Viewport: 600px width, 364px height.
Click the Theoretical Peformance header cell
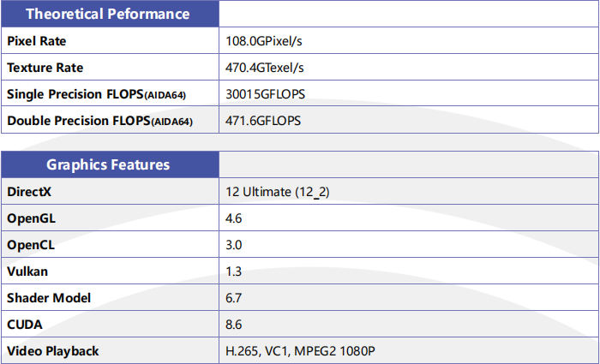coord(110,14)
